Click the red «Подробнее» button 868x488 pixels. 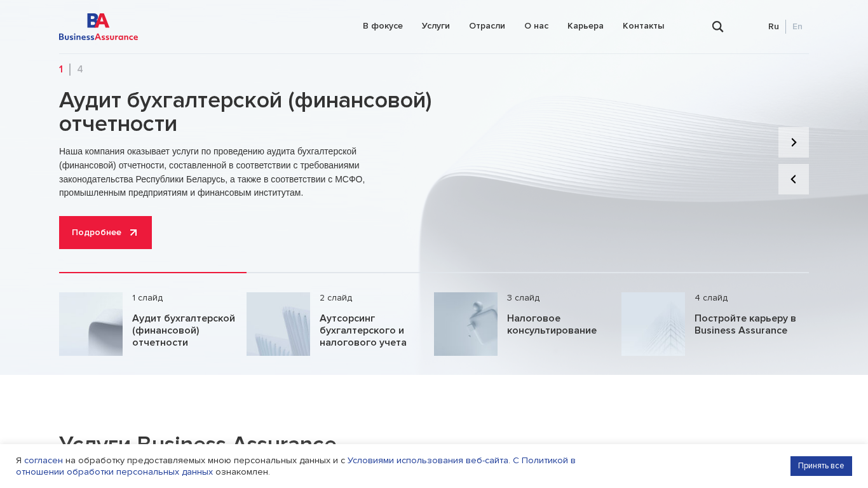click(105, 233)
